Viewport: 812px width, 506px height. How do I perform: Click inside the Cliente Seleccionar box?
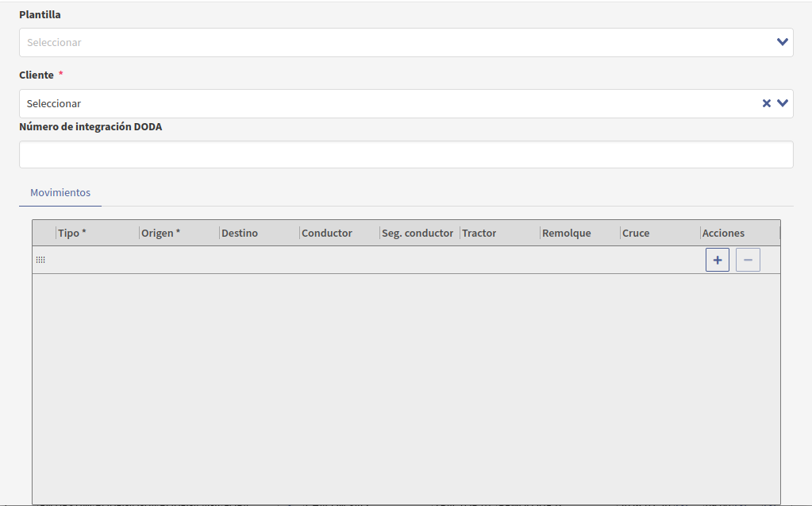[381, 104]
